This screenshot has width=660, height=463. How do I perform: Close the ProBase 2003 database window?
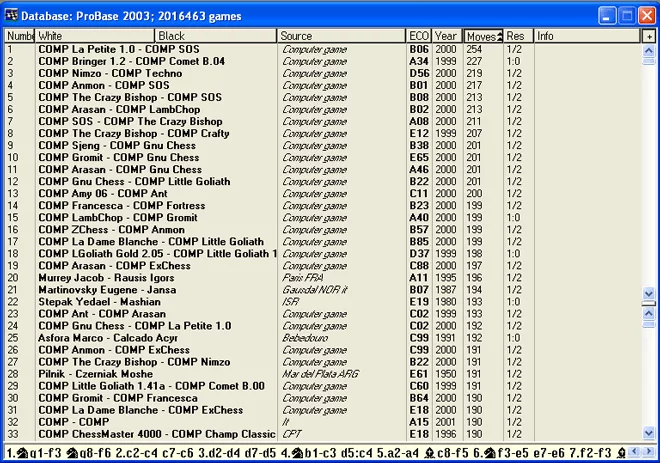pos(645,15)
